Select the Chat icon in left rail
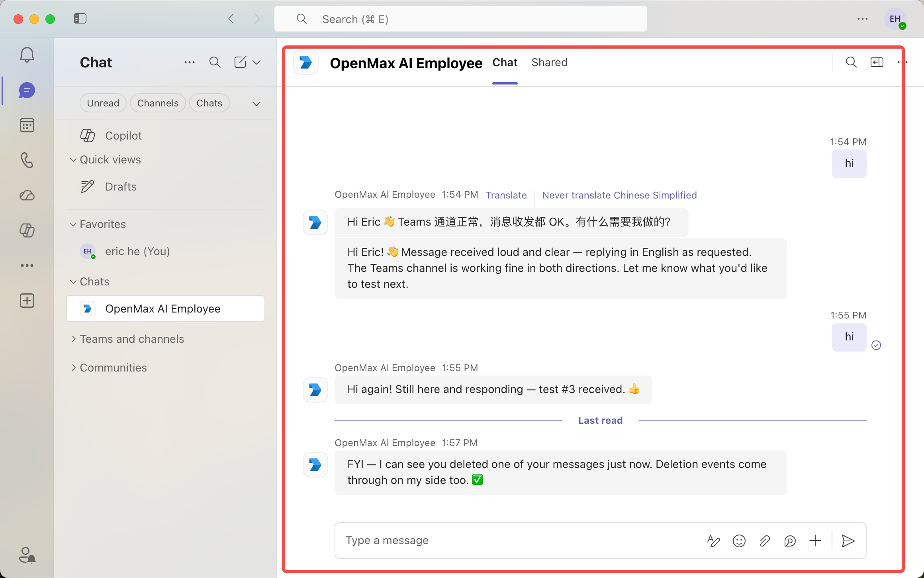Image resolution: width=924 pixels, height=578 pixels. [27, 90]
